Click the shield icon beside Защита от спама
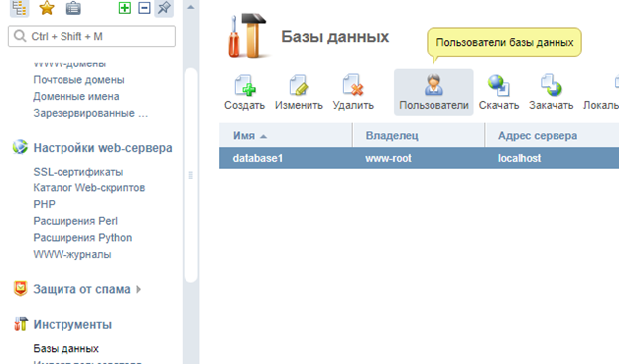This screenshot has height=364, width=619. [20, 289]
